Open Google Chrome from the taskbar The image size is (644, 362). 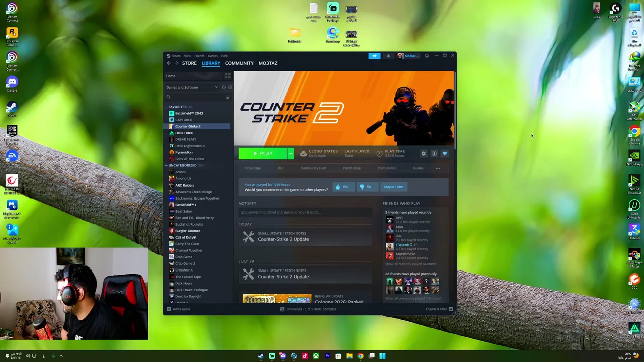(360, 356)
